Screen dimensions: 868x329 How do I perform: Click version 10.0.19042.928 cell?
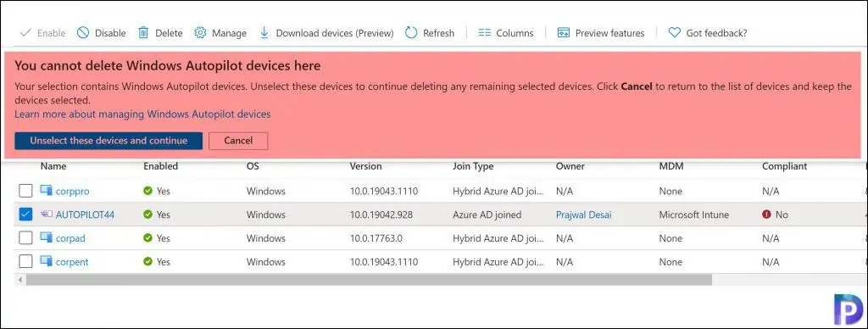(x=381, y=215)
